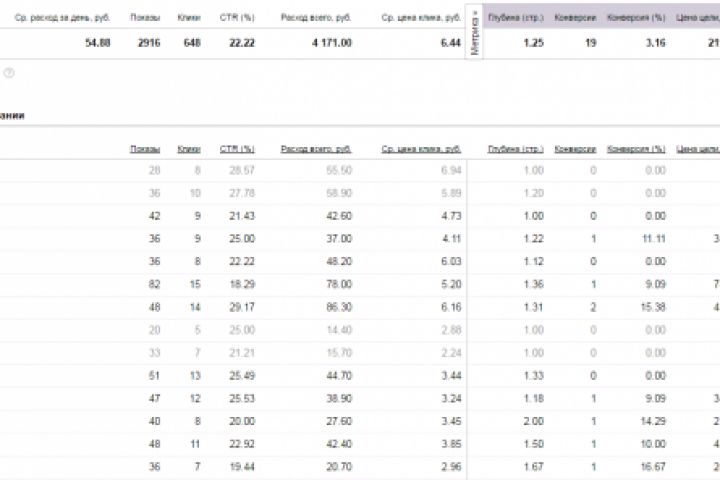
Task: Click the CTR value 29.17
Action: (x=242, y=307)
